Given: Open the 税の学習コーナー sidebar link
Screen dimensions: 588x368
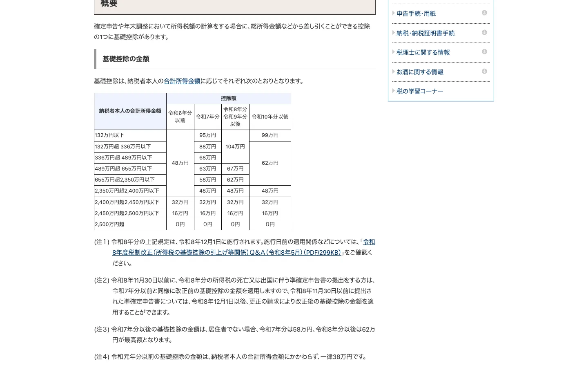Looking at the screenshot, I should [x=420, y=91].
